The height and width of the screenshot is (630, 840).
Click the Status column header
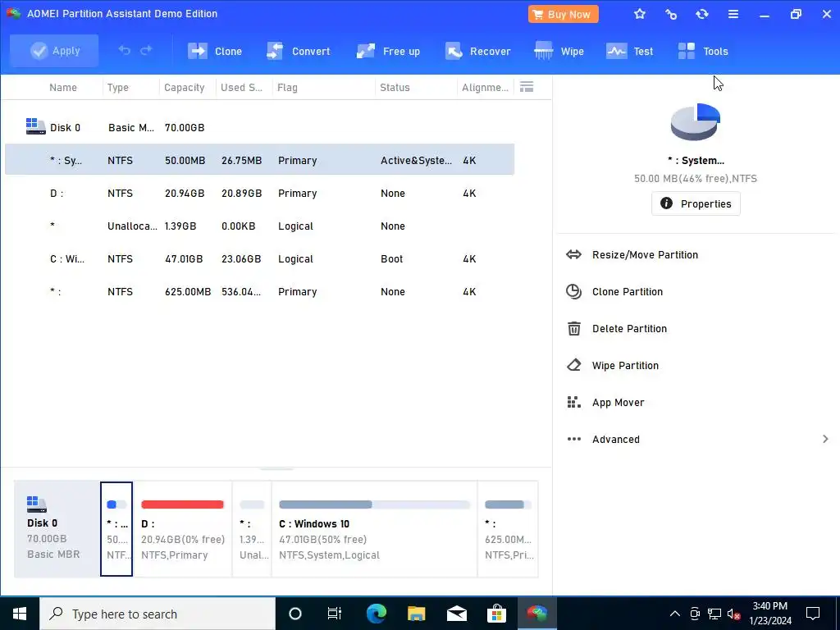pyautogui.click(x=395, y=87)
